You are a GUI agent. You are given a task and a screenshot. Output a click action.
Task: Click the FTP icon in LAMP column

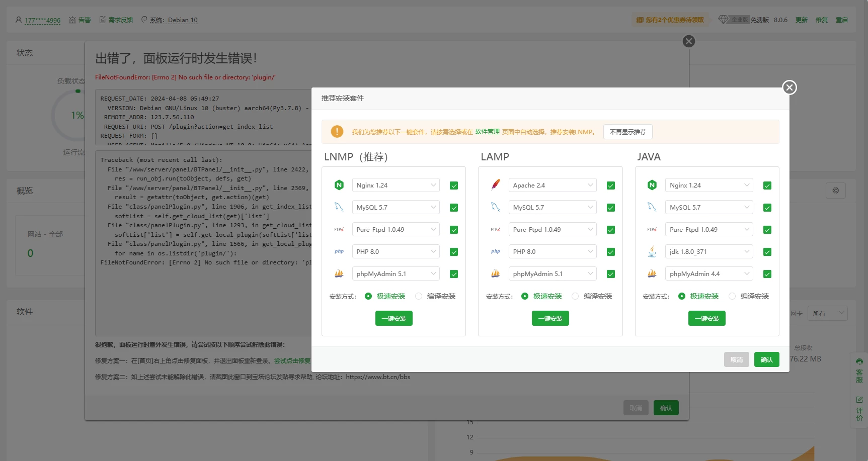[496, 229]
